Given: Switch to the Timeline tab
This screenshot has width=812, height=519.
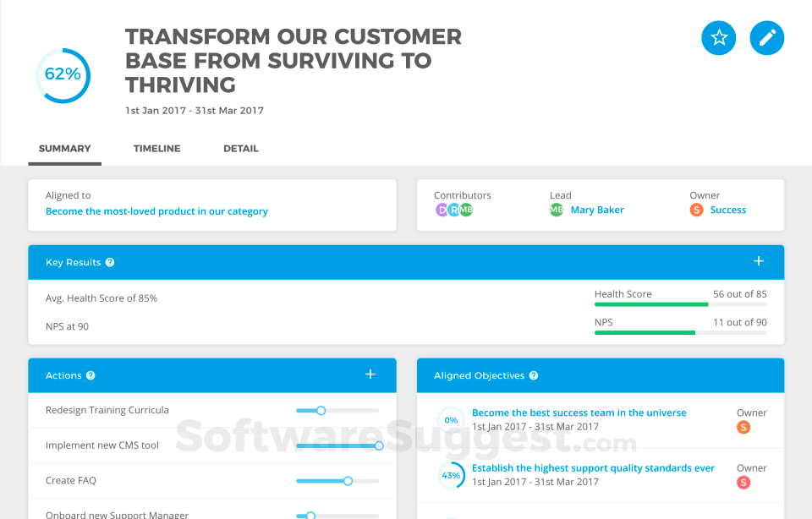Looking at the screenshot, I should tap(156, 149).
